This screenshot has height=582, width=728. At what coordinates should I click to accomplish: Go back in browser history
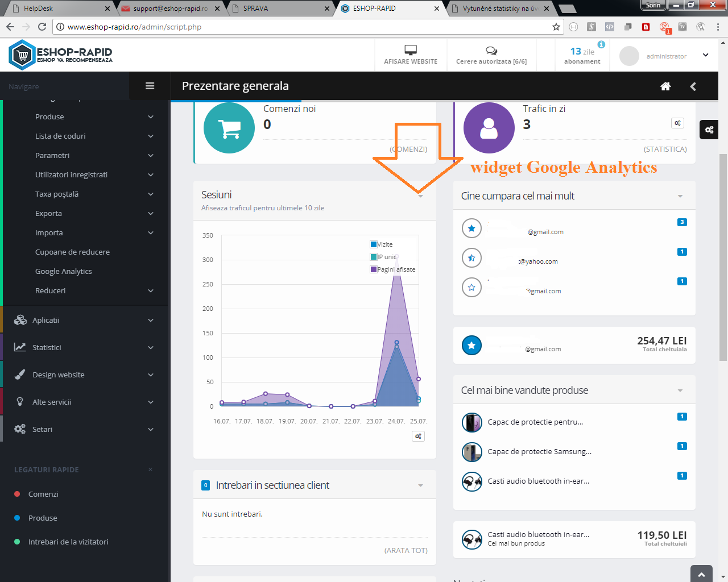pyautogui.click(x=10, y=27)
